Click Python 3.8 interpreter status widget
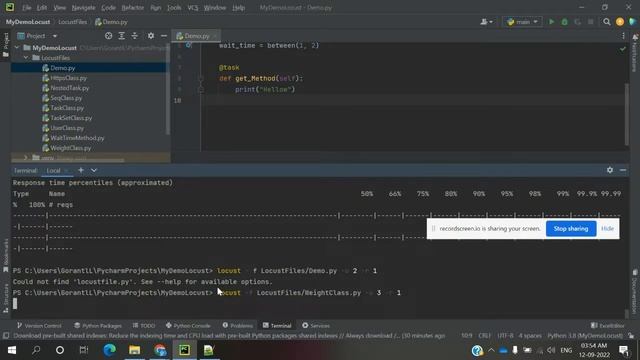The image size is (640, 360). (585, 336)
